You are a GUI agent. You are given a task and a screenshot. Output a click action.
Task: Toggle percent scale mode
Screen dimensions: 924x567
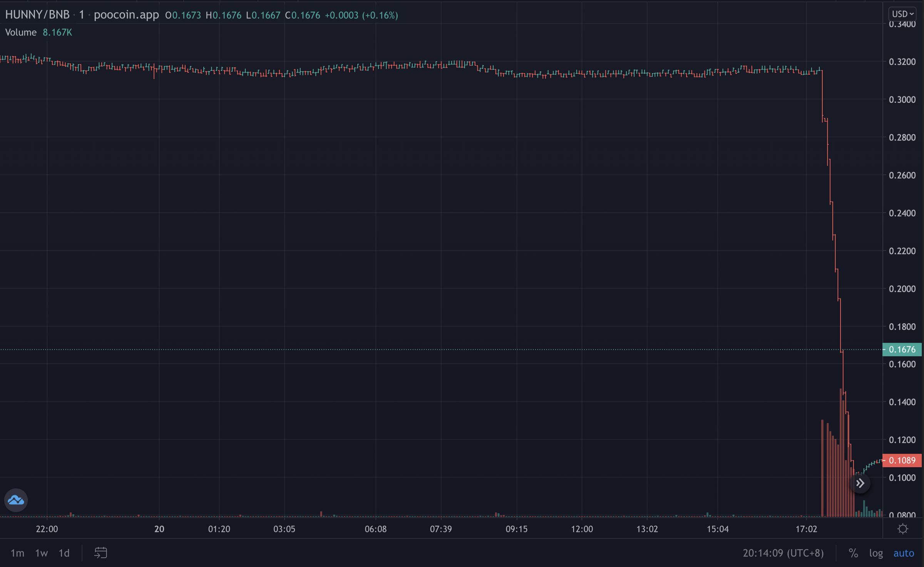[853, 553]
